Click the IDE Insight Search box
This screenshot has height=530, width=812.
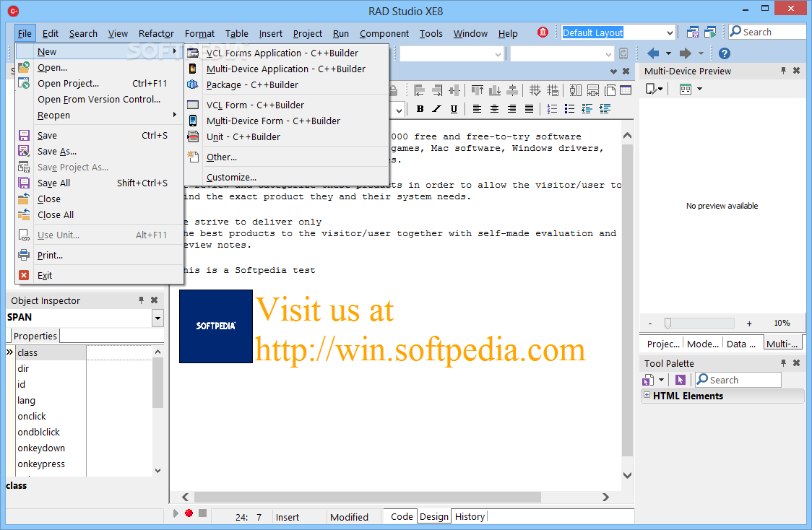click(767, 32)
